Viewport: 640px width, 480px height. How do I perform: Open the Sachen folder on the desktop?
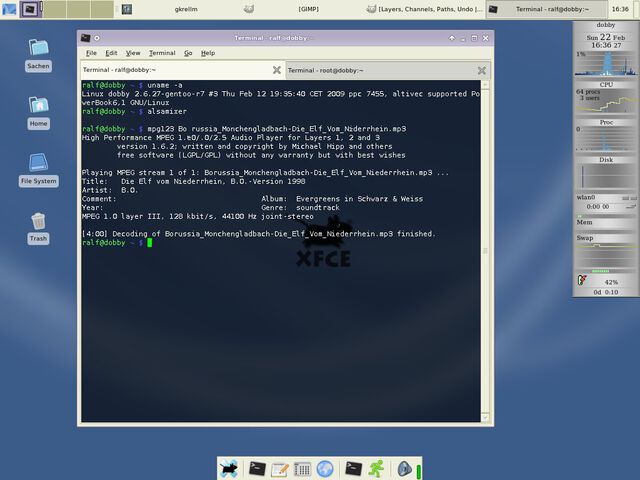coord(38,55)
